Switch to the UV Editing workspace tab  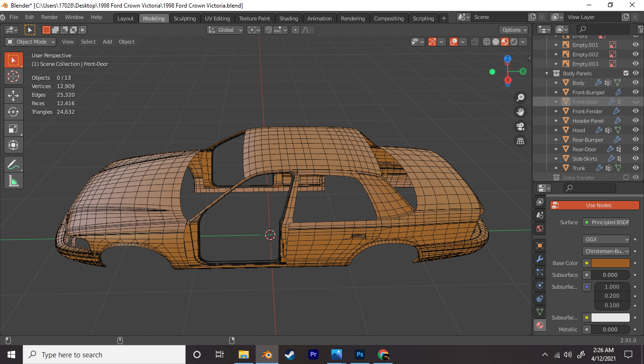[217, 18]
